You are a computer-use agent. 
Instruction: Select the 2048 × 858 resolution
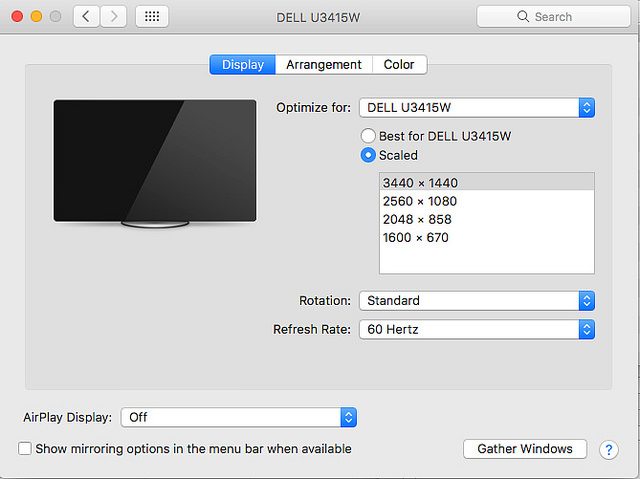coord(487,219)
